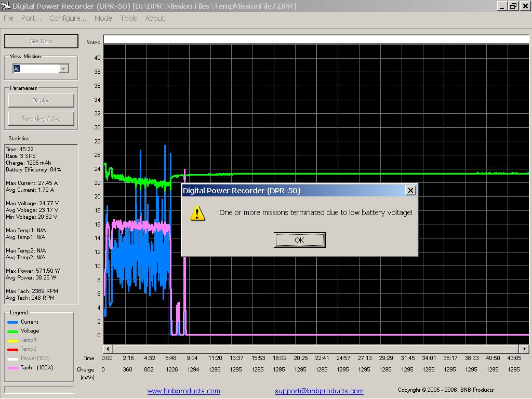
Task: Click the Max Current: 27.45 A statistic
Action: (32, 183)
